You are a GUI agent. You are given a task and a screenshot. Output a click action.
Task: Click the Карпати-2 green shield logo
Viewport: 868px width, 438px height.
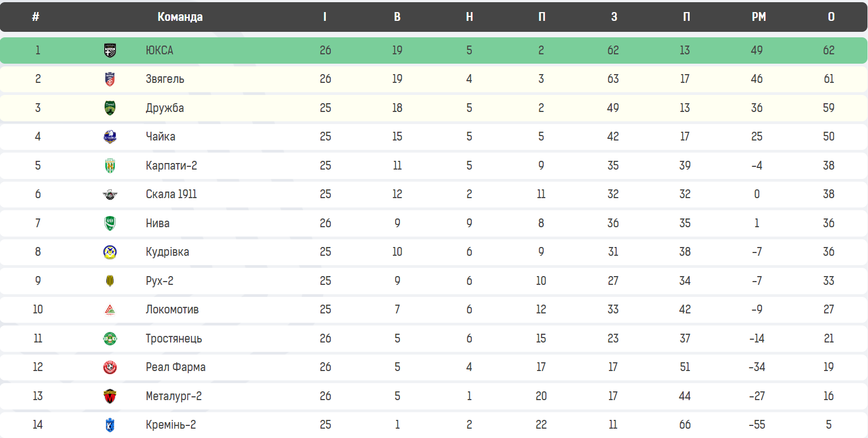pos(110,166)
